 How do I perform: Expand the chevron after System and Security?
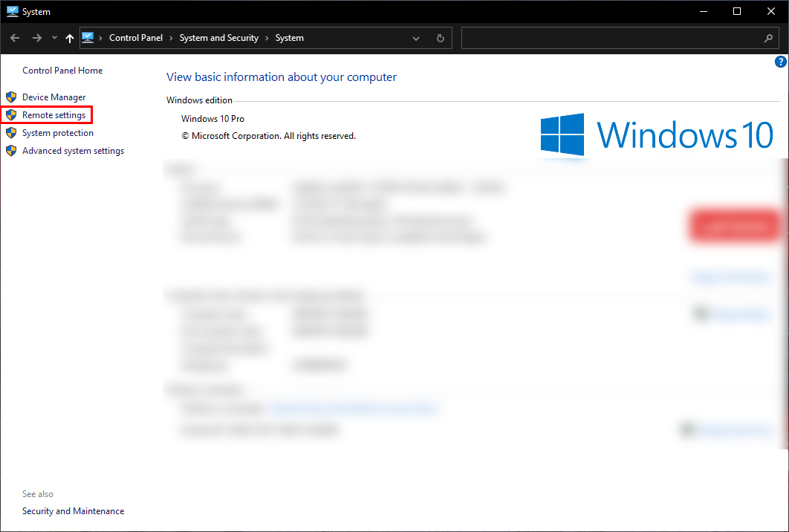267,38
